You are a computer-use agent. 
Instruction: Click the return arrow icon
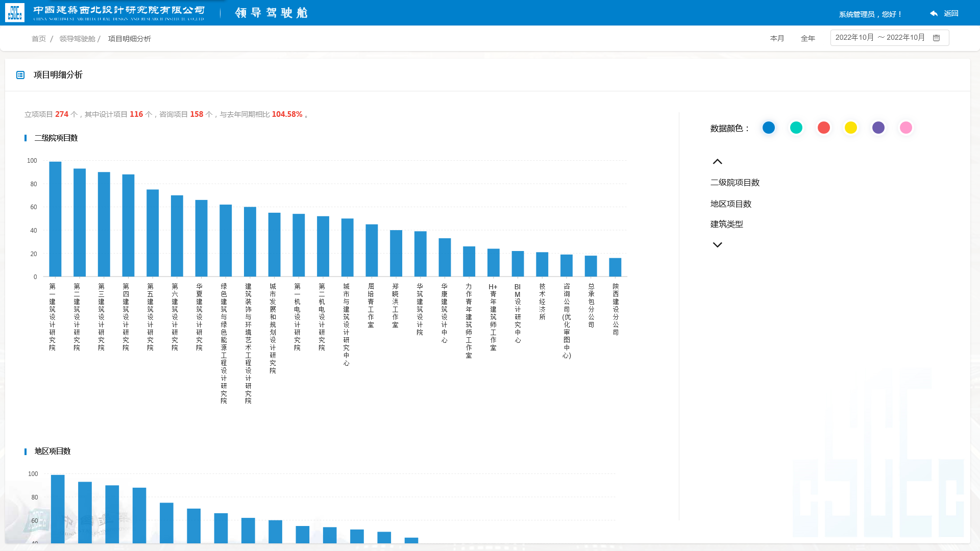[934, 14]
